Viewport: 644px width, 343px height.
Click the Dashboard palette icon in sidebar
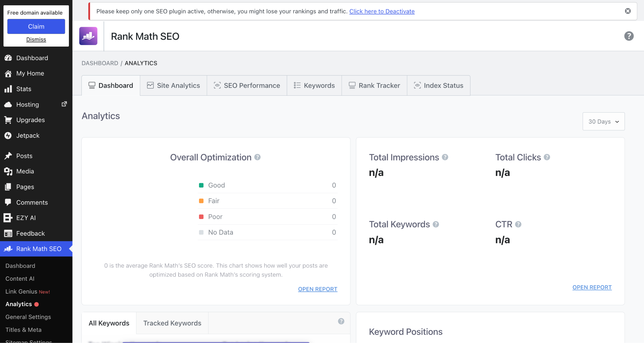click(x=8, y=58)
